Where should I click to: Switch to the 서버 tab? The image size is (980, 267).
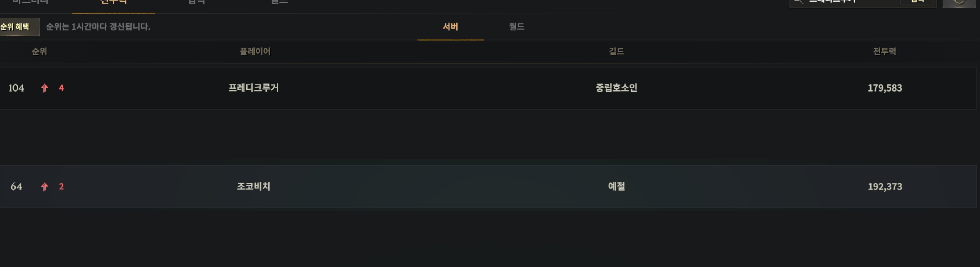[x=450, y=27]
